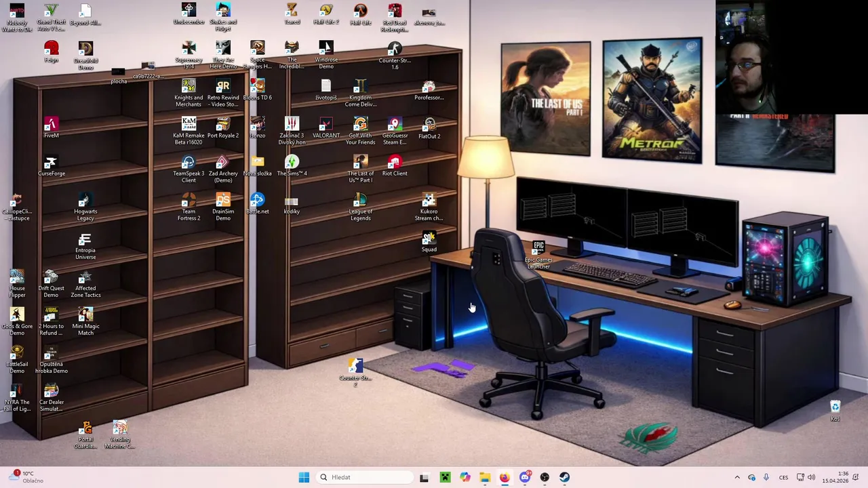
Task: Select The Sims 4 icon
Action: [x=292, y=166]
